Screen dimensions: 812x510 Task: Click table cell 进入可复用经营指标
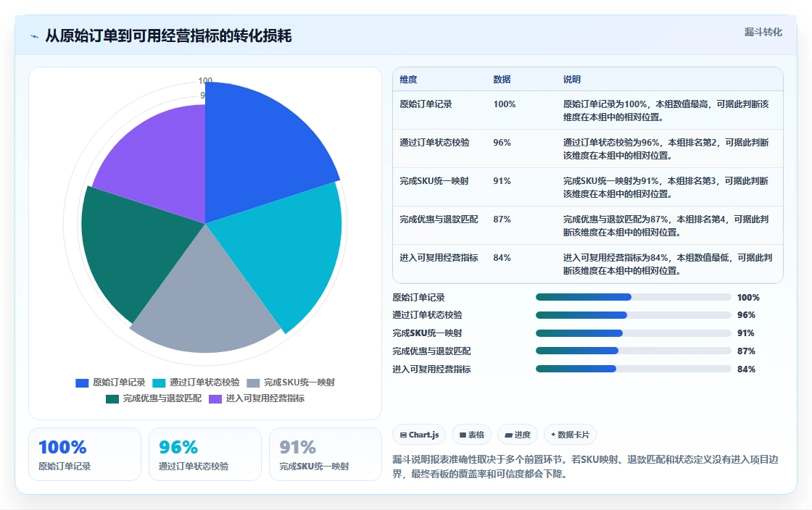(x=439, y=258)
